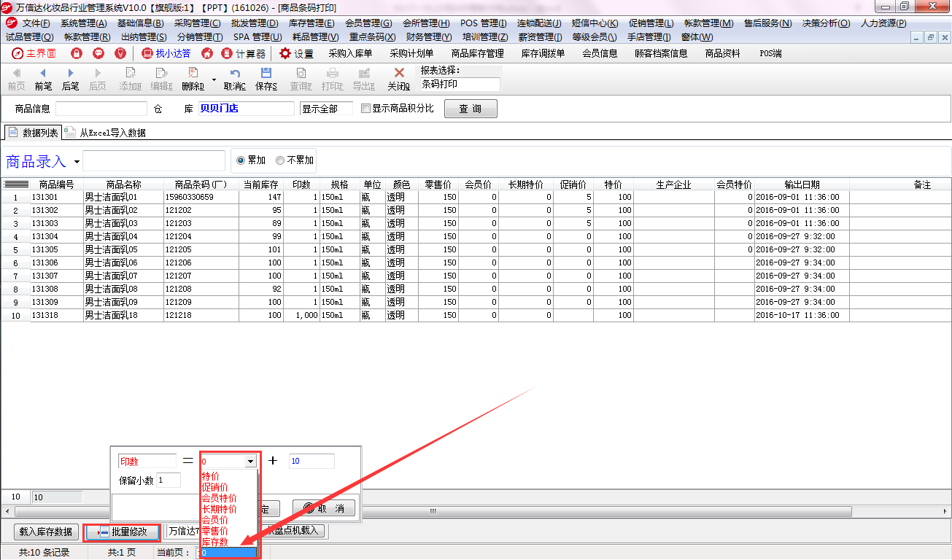Click 保存 save disk icon
The height and width of the screenshot is (560, 952).
266,79
